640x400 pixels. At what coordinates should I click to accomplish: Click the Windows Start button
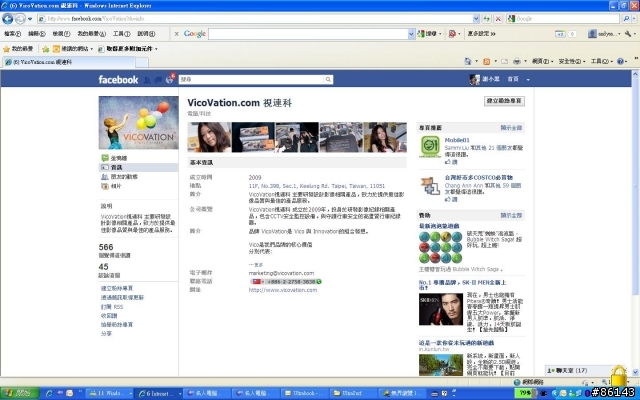(x=20, y=393)
